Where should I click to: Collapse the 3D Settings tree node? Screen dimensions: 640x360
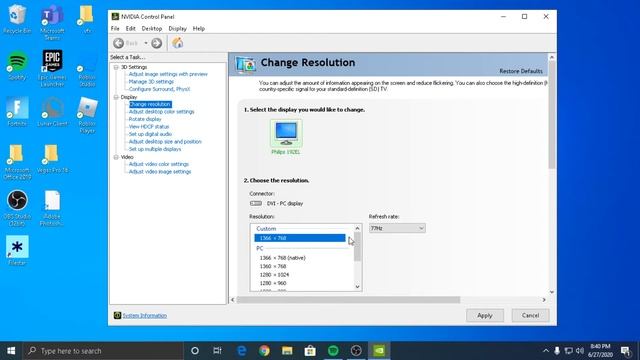point(116,67)
